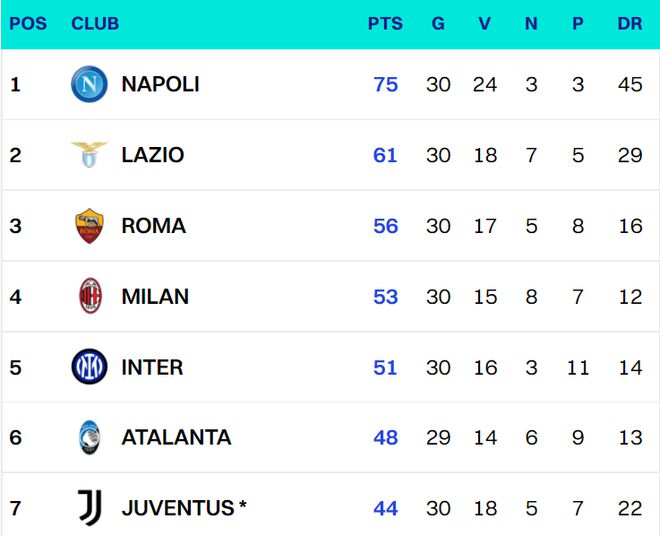The image size is (660, 536).
Task: Click Inter's 51 points value
Action: 385,367
